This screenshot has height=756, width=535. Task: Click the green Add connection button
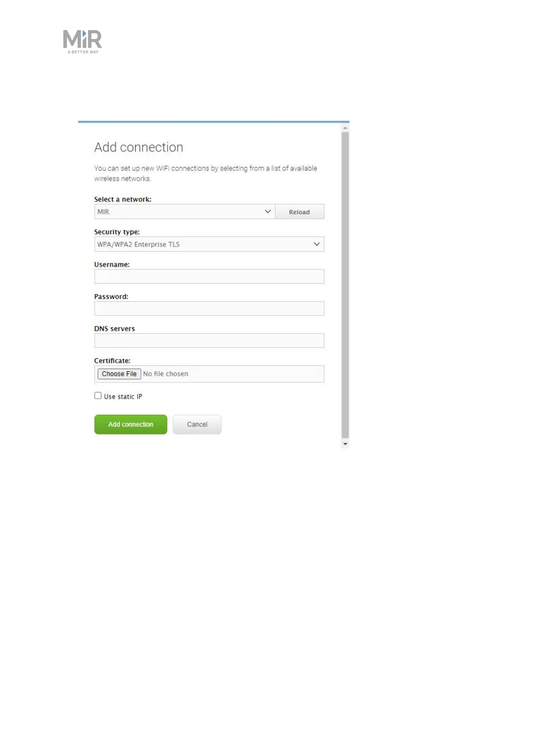(131, 424)
